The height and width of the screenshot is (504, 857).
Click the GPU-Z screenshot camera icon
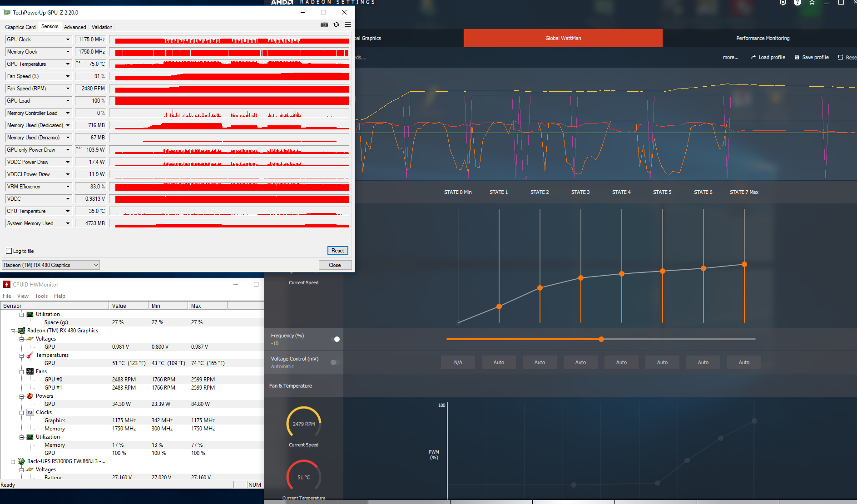324,25
